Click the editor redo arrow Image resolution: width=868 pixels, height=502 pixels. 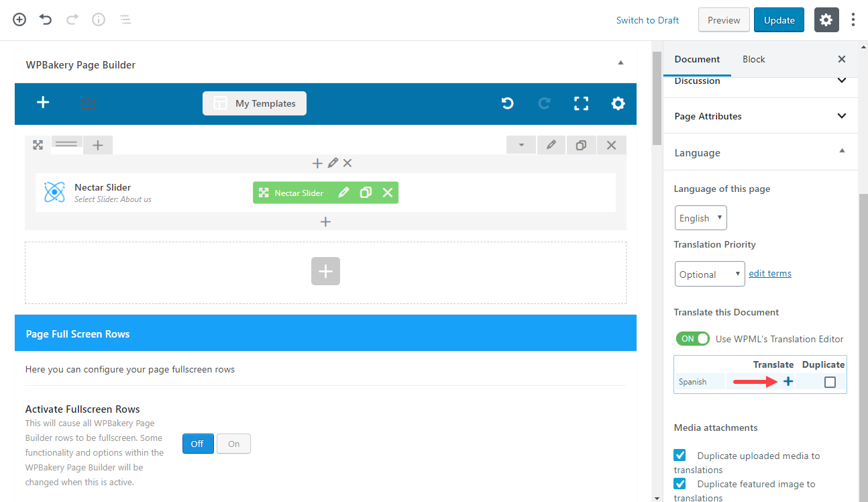(x=72, y=19)
